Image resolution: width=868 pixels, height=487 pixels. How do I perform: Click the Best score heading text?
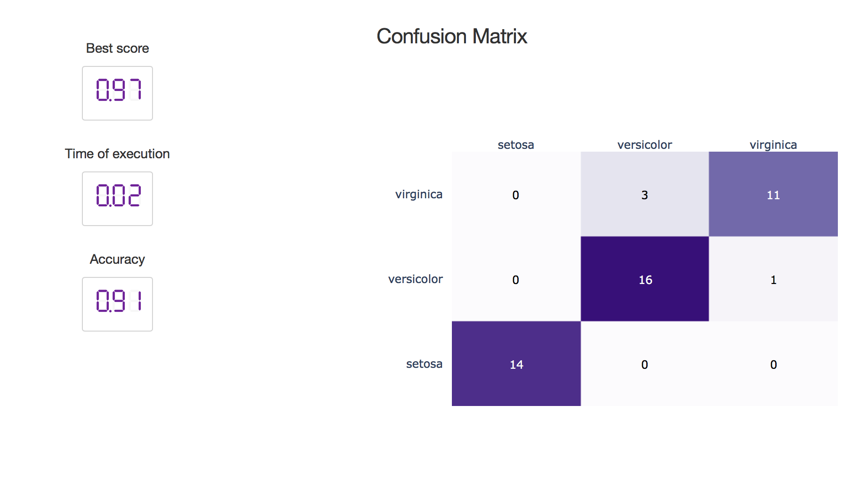[117, 48]
